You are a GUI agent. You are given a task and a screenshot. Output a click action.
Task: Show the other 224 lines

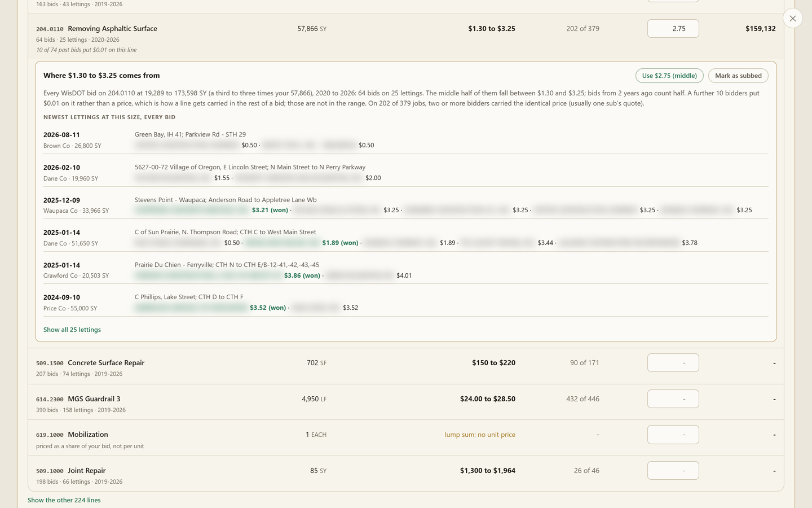pyautogui.click(x=64, y=500)
